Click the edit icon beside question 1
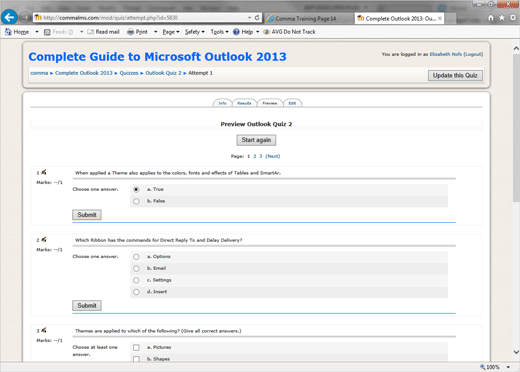 44,172
